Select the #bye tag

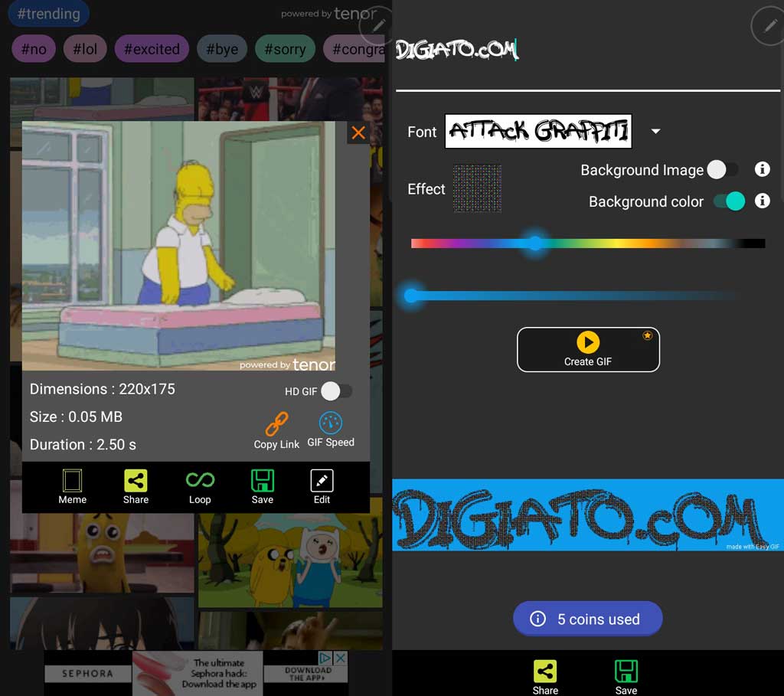click(222, 49)
